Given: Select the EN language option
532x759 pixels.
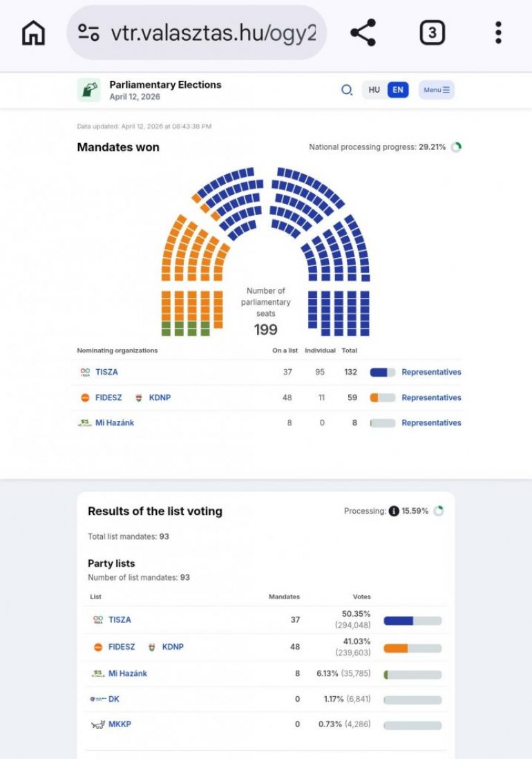Looking at the screenshot, I should pyautogui.click(x=397, y=90).
